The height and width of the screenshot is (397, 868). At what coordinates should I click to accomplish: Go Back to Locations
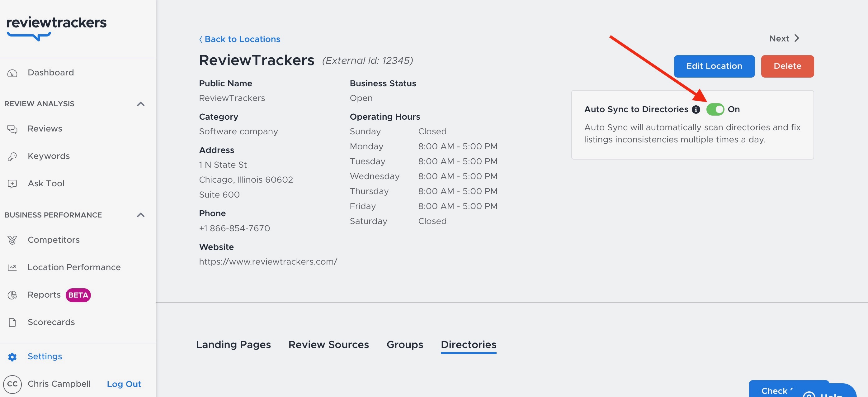[240, 39]
